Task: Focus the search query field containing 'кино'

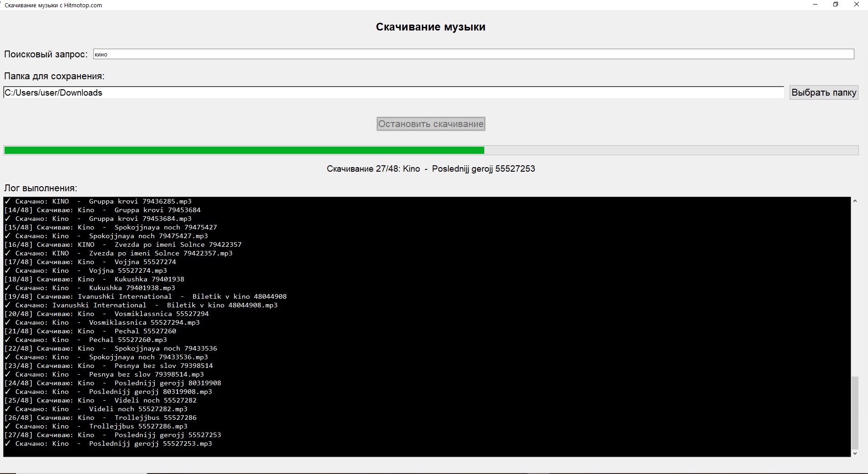Action: [473, 54]
